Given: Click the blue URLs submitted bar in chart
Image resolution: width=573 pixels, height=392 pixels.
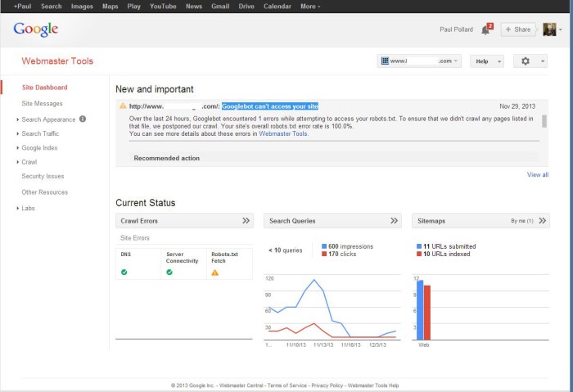Looking at the screenshot, I should click(x=420, y=310).
